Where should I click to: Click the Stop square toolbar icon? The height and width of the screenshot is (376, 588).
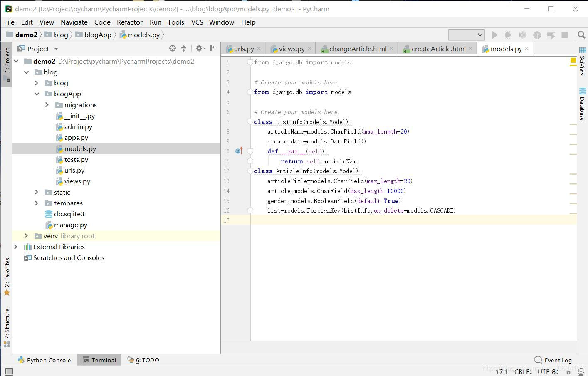click(565, 35)
